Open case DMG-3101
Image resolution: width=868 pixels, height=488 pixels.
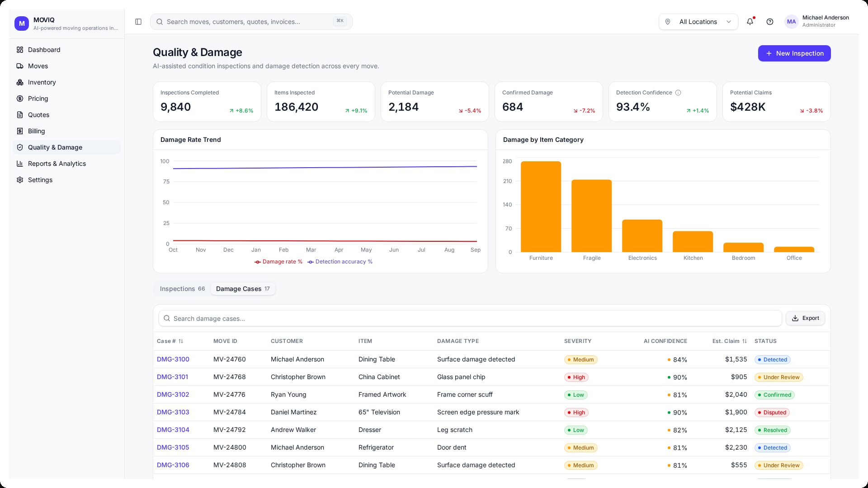[172, 377]
